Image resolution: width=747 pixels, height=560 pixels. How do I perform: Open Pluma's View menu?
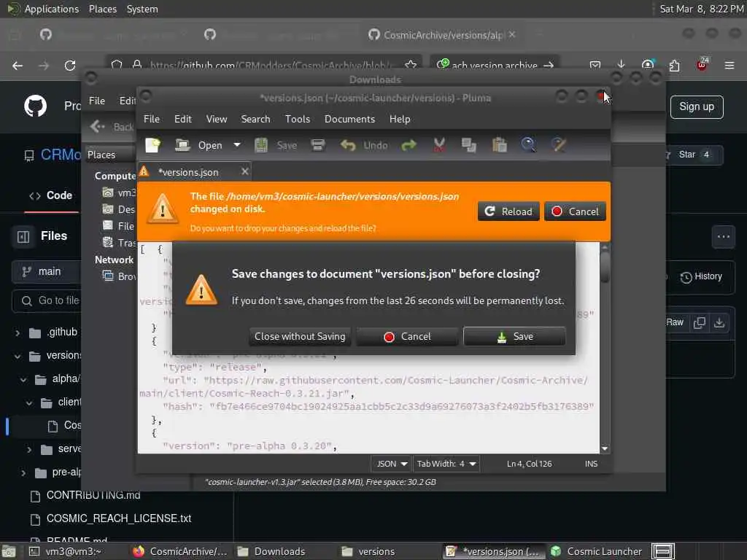point(216,119)
